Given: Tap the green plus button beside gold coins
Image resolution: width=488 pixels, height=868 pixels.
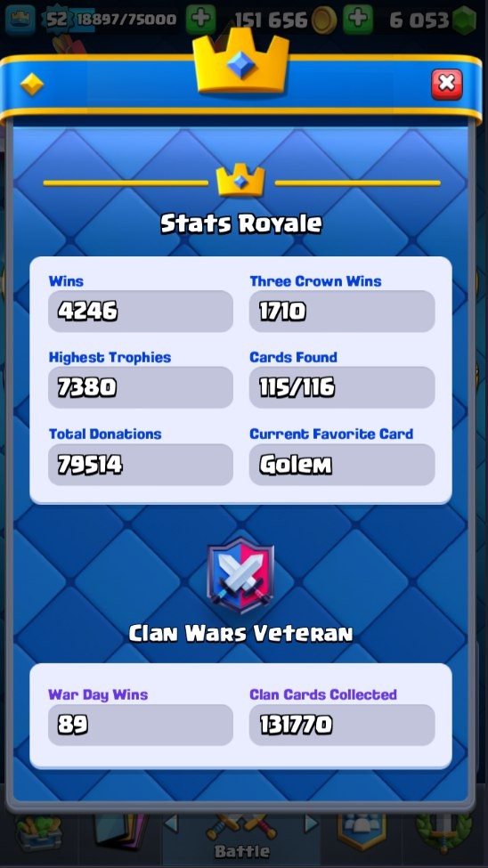Looking at the screenshot, I should 358,20.
